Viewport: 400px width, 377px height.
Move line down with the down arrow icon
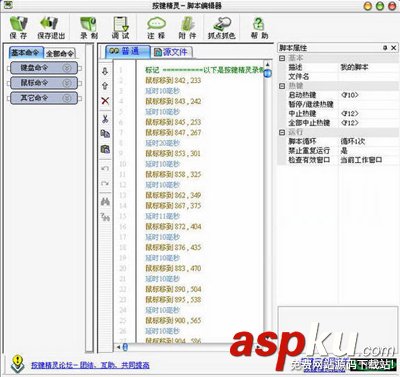pos(105,71)
